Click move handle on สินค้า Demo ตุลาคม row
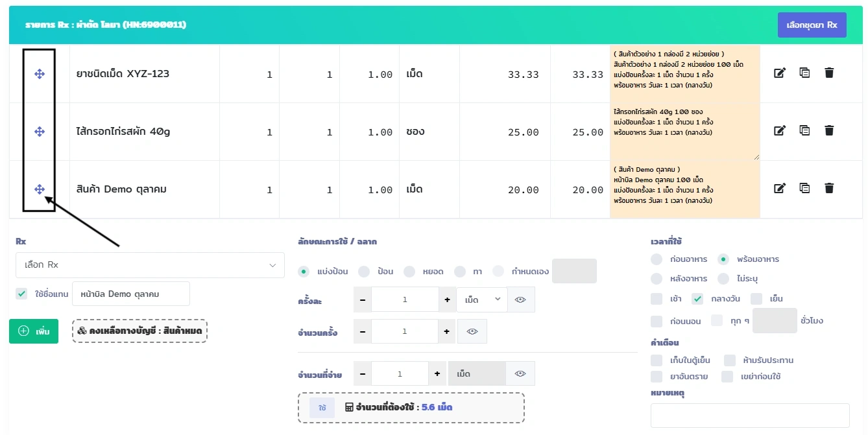 [x=40, y=189]
